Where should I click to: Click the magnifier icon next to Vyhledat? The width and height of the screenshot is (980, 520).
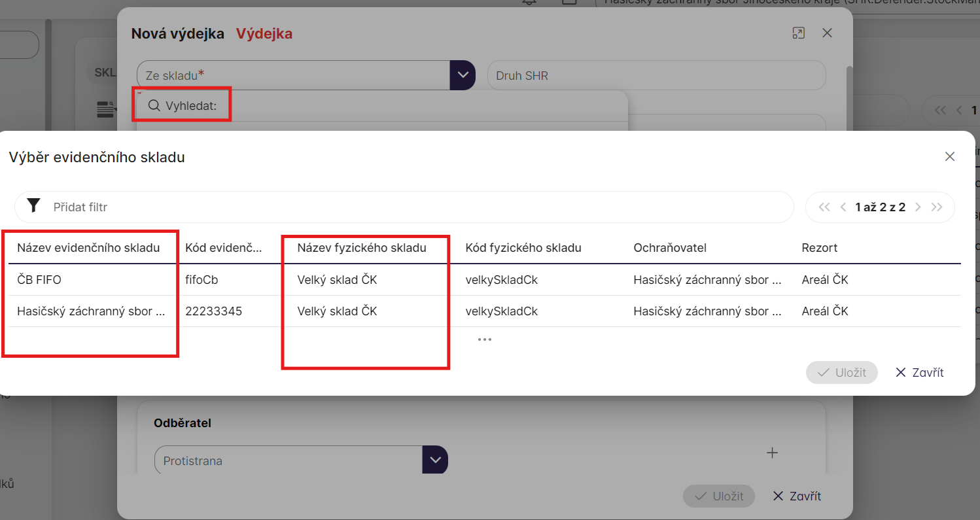(154, 105)
